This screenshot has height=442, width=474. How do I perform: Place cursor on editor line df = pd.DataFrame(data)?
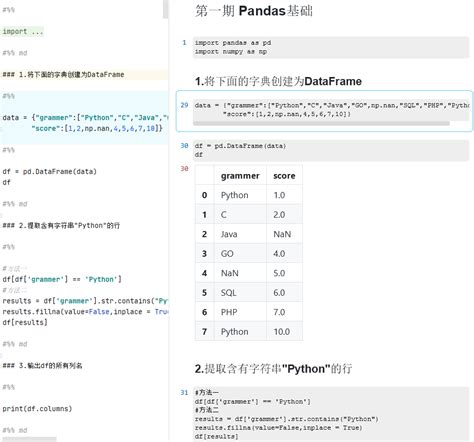pyautogui.click(x=49, y=172)
